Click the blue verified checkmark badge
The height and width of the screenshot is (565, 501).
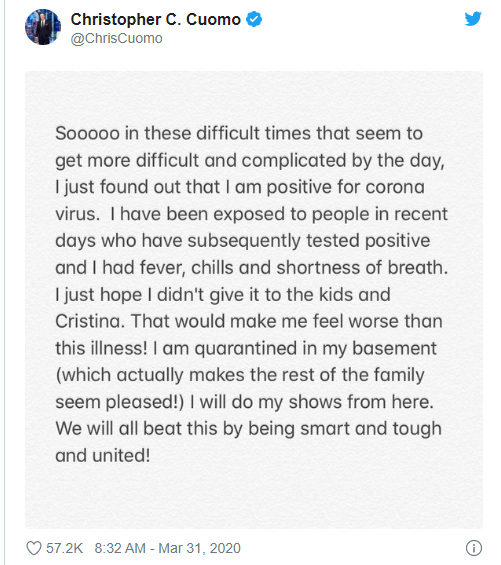[254, 19]
